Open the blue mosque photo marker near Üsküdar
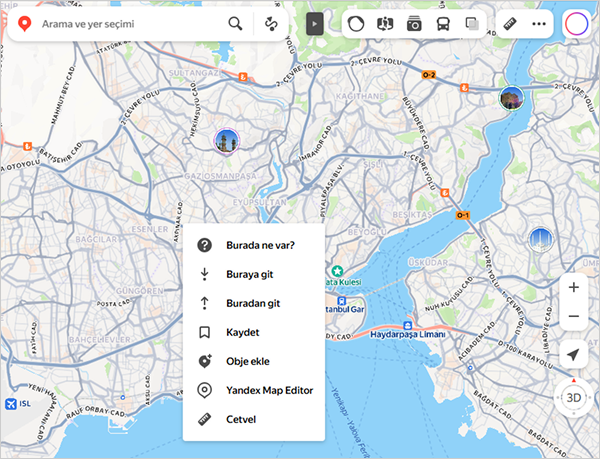Viewport: 600px width, 459px height. pos(541,240)
